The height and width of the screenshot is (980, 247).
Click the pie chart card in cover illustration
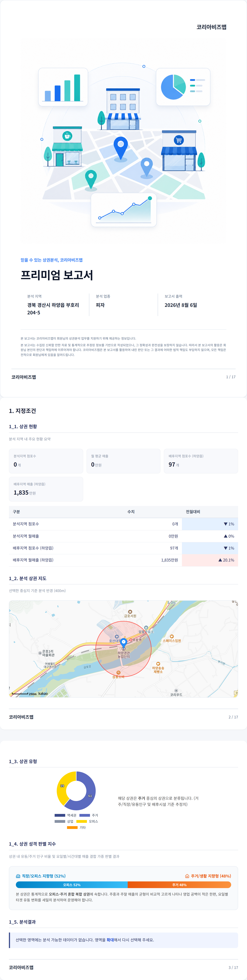[x=183, y=87]
